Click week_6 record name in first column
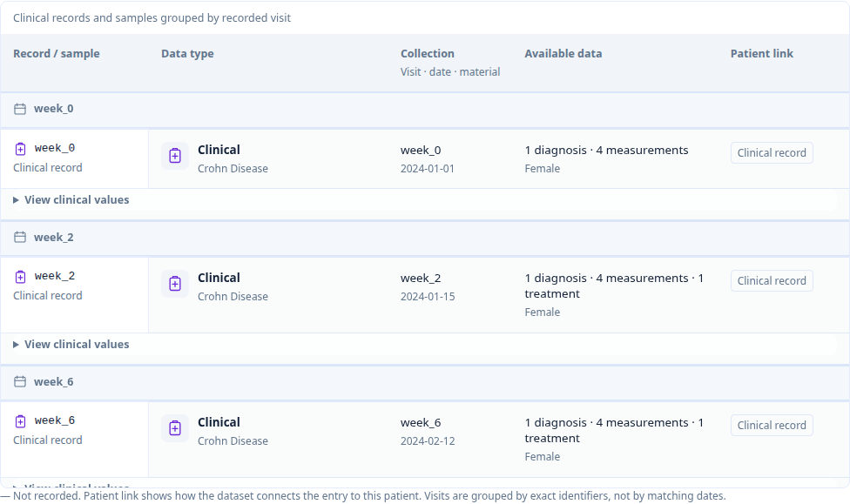Image resolution: width=850 pixels, height=504 pixels. (55, 420)
